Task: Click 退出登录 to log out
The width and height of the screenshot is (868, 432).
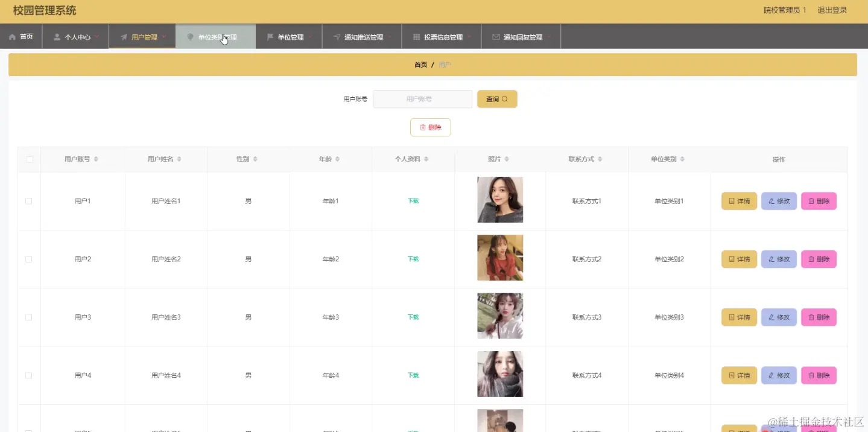Action: click(x=832, y=10)
